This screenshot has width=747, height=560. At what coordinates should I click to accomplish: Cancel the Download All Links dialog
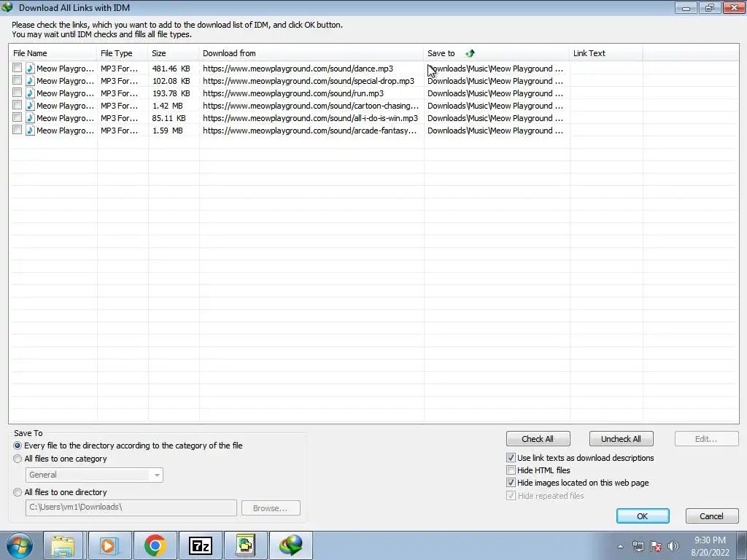[712, 516]
